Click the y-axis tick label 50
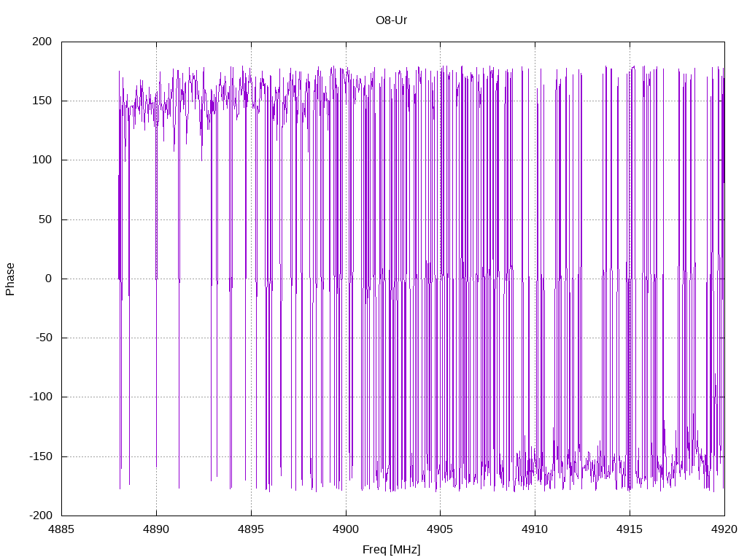The width and height of the screenshot is (747, 560). click(x=45, y=219)
